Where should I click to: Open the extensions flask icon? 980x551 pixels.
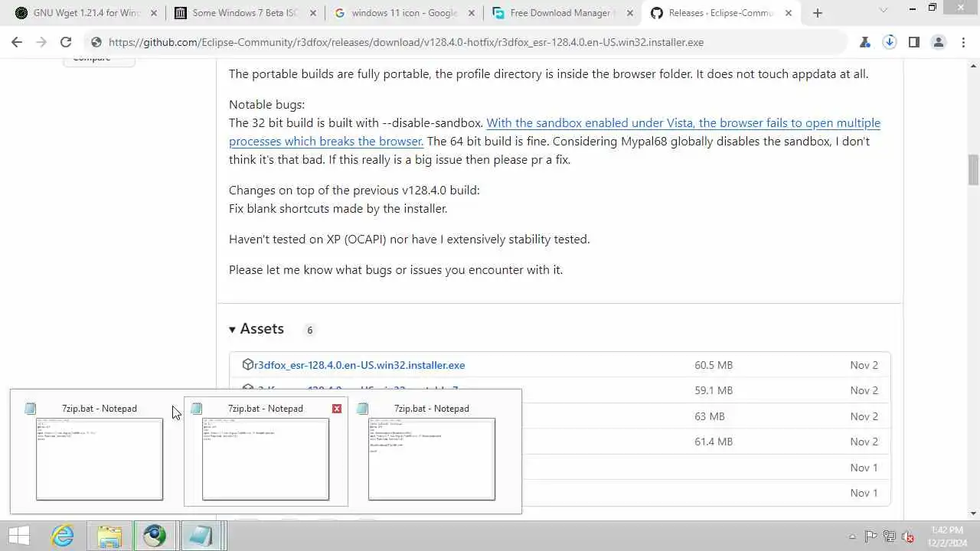tap(865, 42)
